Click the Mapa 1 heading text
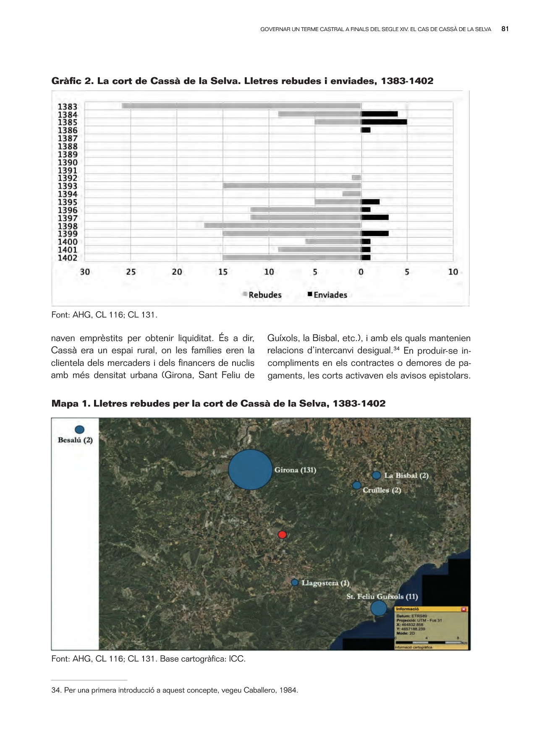 218,404
